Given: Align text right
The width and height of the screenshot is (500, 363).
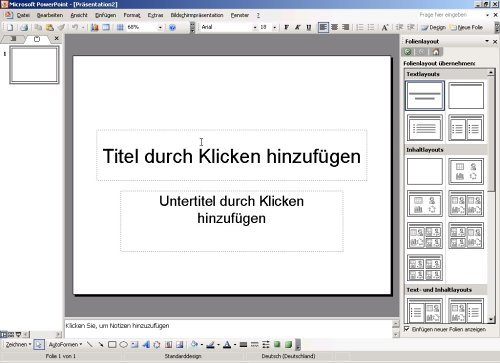Looking at the screenshot, I should pos(345,27).
